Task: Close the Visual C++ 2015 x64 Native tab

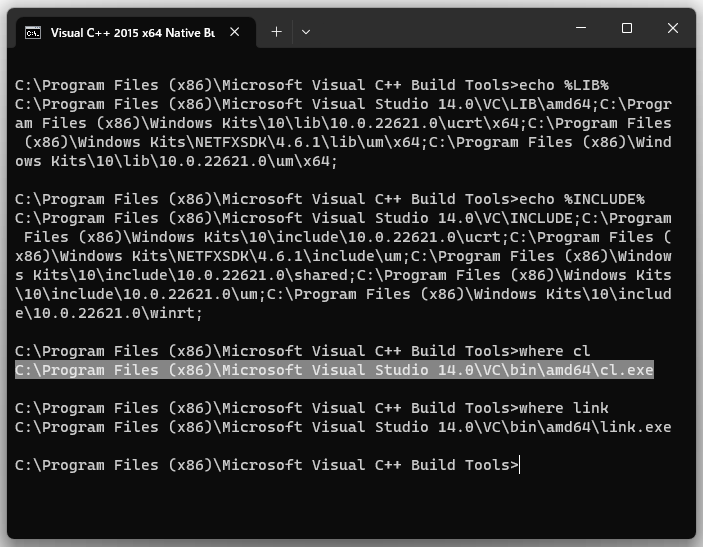Action: coord(234,32)
